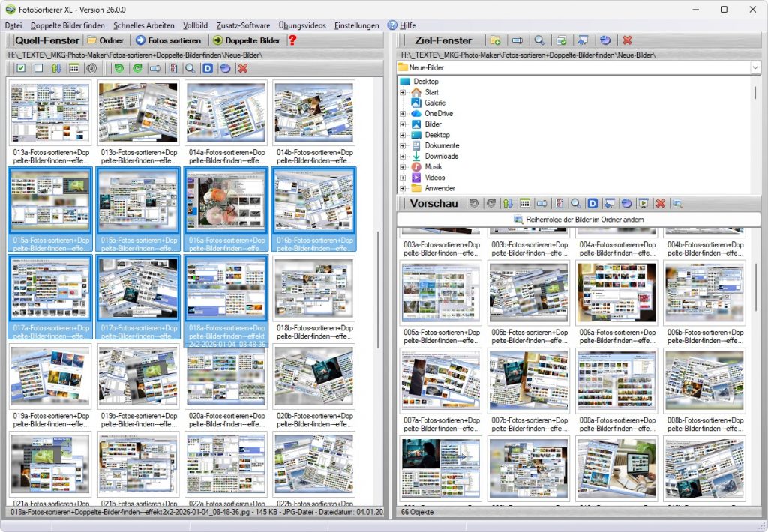The image size is (768, 532).
Task: Expand the OneDrive tree node
Action: (x=403, y=114)
